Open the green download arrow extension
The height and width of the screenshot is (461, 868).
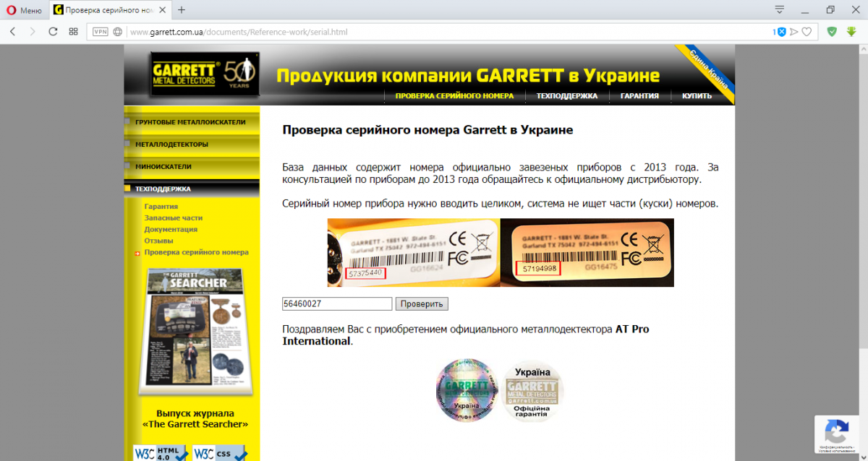point(852,32)
